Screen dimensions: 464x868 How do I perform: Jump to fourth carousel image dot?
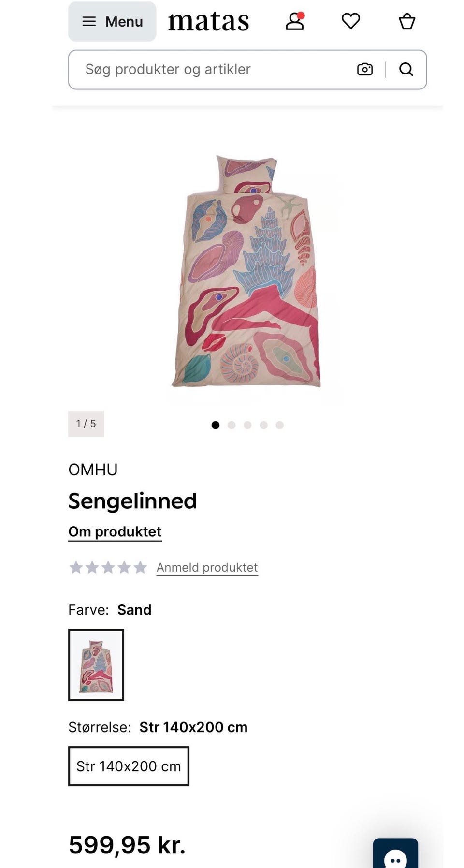coord(263,425)
